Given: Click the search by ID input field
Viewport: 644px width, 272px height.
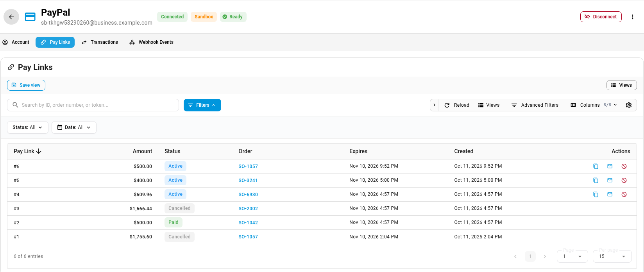Looking at the screenshot, I should pyautogui.click(x=93, y=105).
